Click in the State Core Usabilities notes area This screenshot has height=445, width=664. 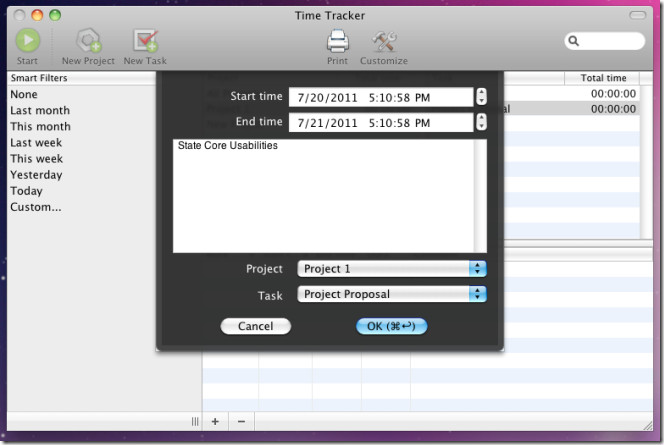[x=324, y=196]
